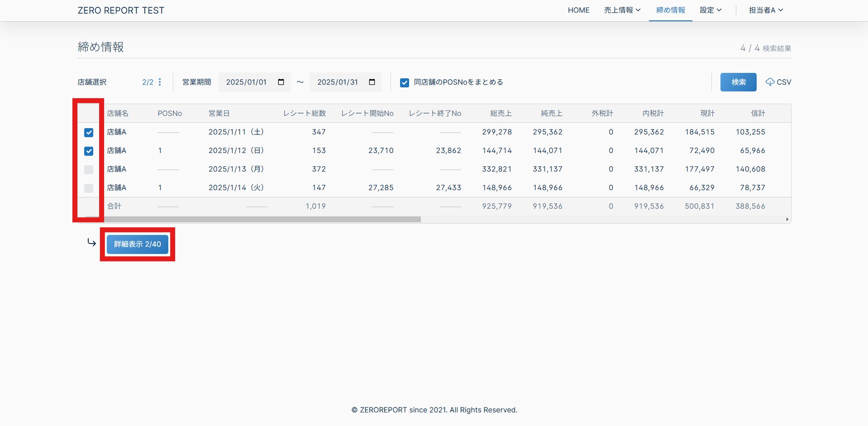Toggle 同店舗のPOSNoをまとめる checkbox
The image size is (868, 426).
tap(405, 82)
